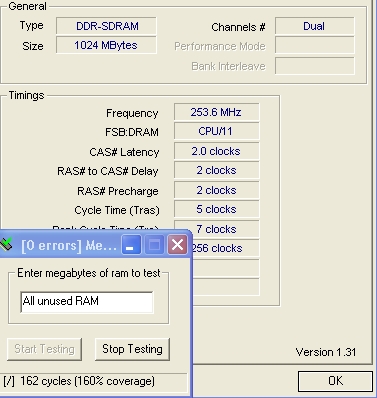Click the empty Performance Mode field

(x=314, y=45)
